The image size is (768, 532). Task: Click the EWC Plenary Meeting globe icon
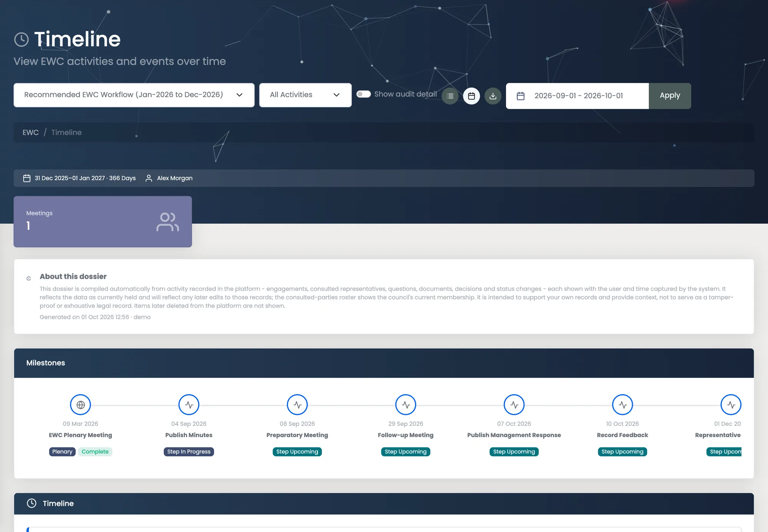pos(81,404)
